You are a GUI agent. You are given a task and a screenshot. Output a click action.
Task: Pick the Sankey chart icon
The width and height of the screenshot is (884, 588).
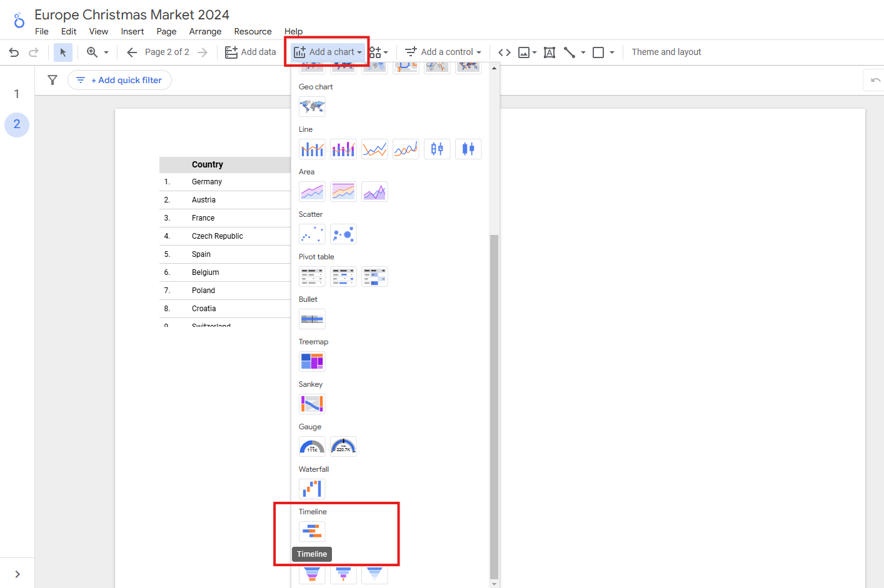click(x=312, y=404)
